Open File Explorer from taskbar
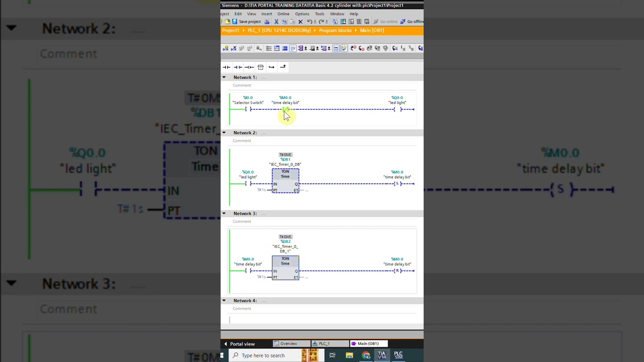 tap(349, 355)
